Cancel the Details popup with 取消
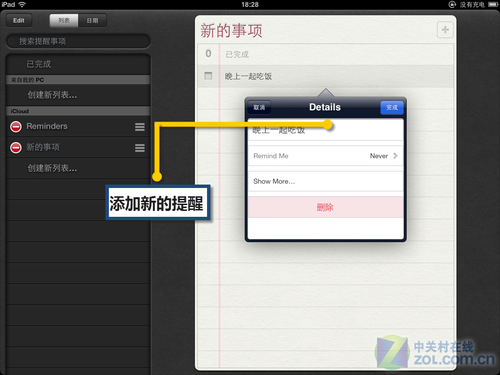The width and height of the screenshot is (500, 375). pyautogui.click(x=259, y=107)
